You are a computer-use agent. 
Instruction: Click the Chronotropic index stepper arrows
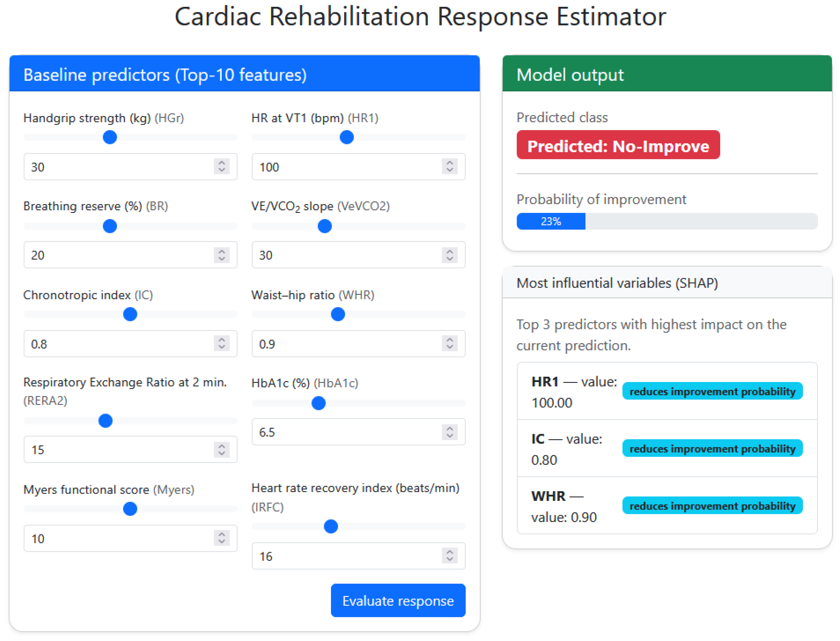pos(222,343)
